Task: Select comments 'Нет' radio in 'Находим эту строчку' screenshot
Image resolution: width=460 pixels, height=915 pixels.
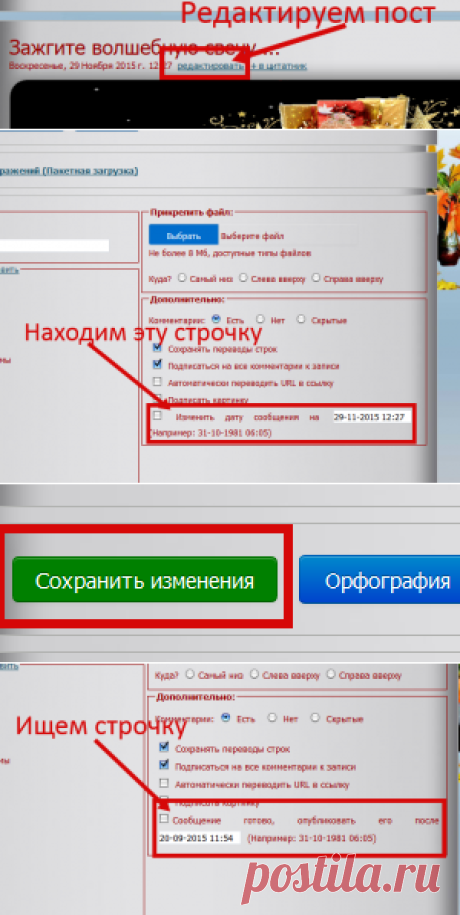Action: (x=260, y=319)
